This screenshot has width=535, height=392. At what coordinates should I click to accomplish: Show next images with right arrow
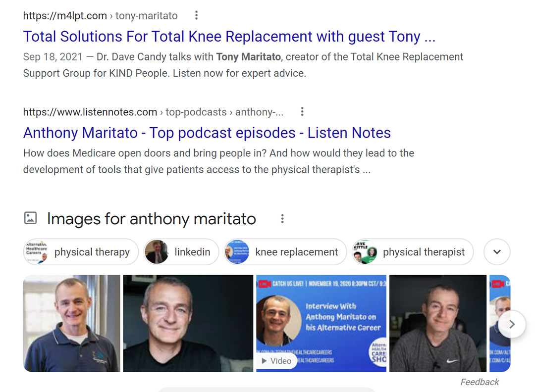pyautogui.click(x=511, y=324)
